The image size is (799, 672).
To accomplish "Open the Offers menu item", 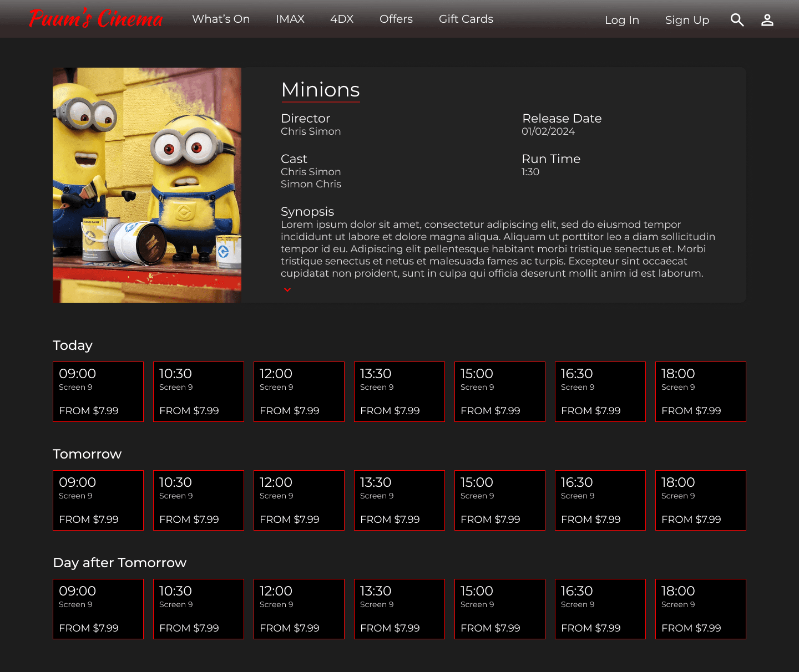I will 396,19.
